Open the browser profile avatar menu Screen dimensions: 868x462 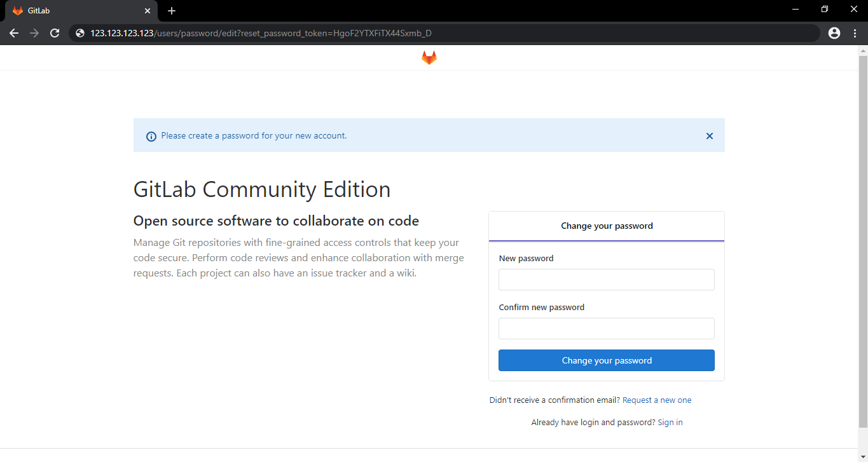click(834, 33)
